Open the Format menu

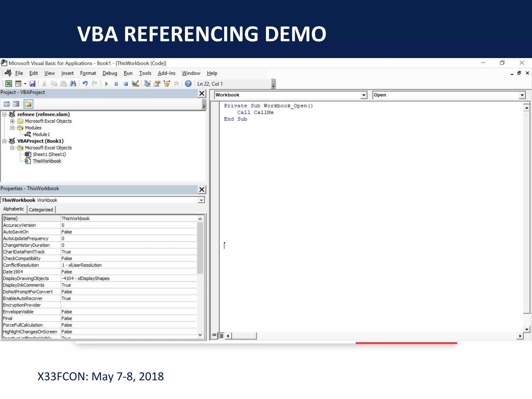pyautogui.click(x=88, y=73)
